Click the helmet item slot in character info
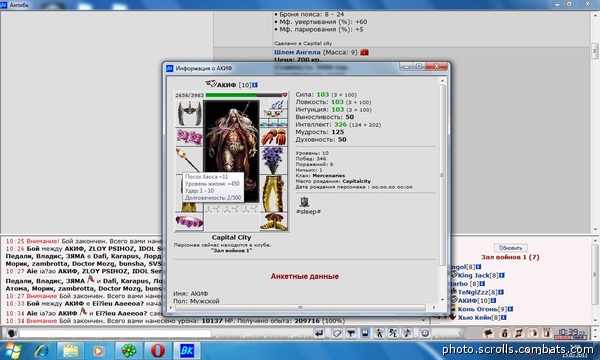Screen dimensions: 600x360 point(189,113)
